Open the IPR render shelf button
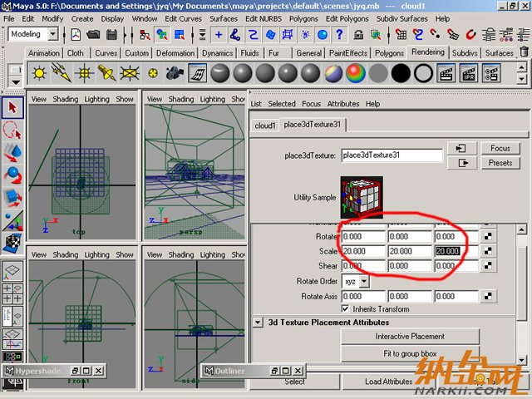 [469, 73]
